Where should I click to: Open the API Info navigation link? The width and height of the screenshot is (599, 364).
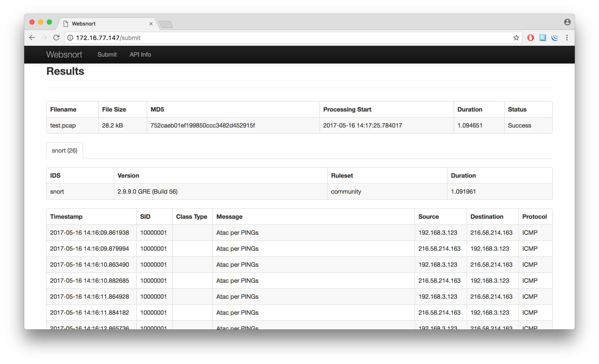140,55
